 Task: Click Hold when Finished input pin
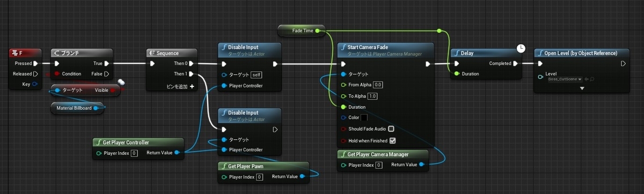[x=343, y=140]
